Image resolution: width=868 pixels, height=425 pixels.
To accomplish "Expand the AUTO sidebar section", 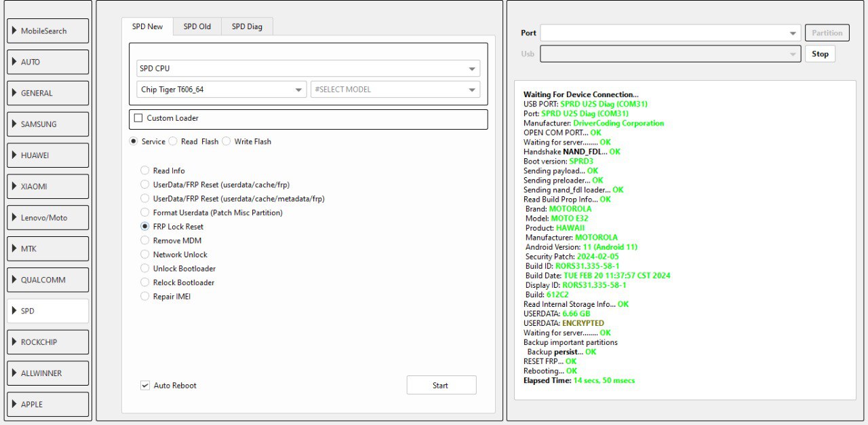I will coord(47,62).
